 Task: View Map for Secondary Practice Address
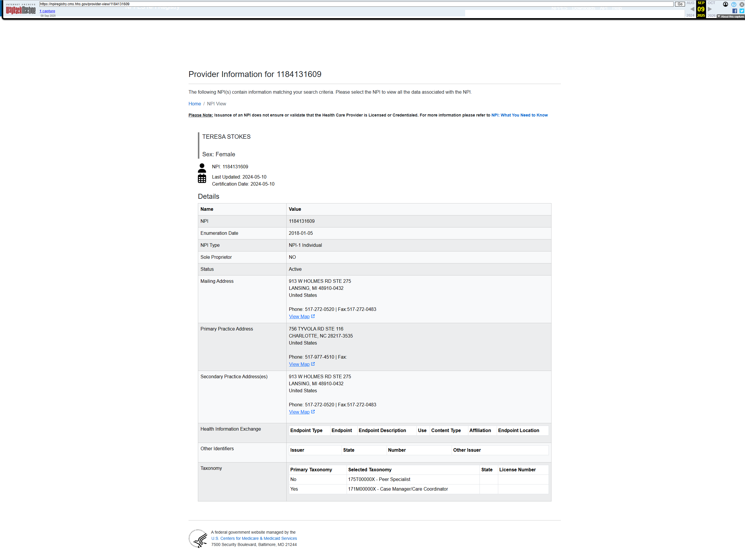click(299, 412)
